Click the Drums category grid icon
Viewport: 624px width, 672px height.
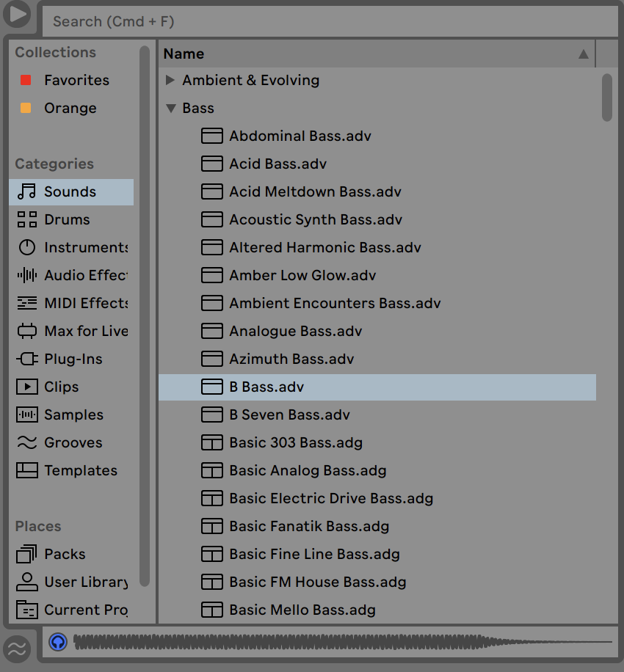click(x=26, y=219)
